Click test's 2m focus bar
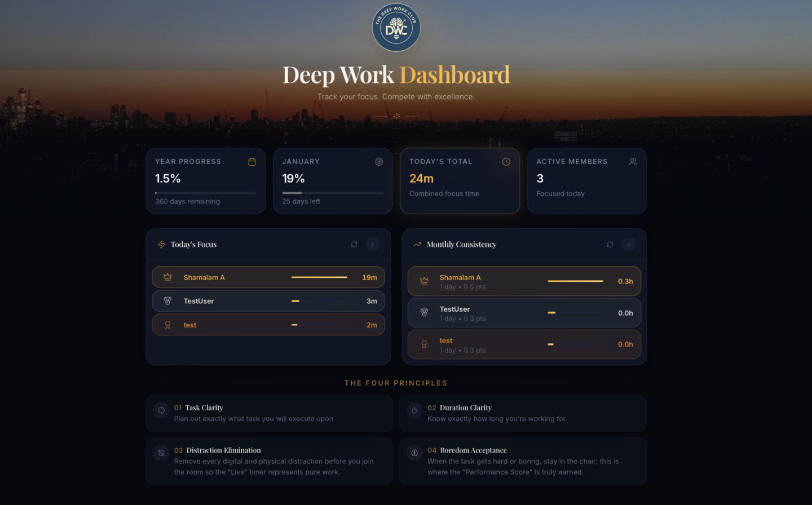 [x=319, y=325]
